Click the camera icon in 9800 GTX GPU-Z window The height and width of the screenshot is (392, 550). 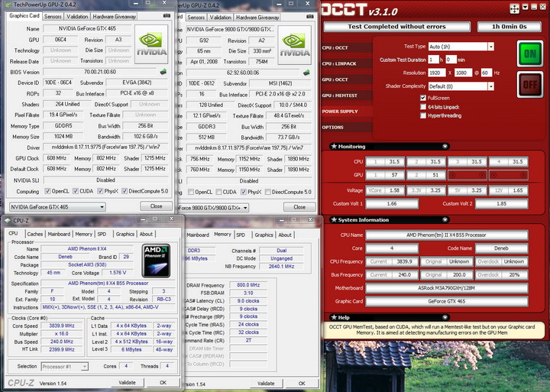[x=310, y=17]
